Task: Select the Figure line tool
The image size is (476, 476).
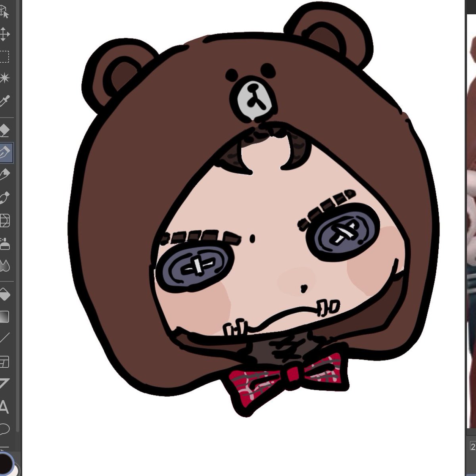Action: (x=4, y=338)
